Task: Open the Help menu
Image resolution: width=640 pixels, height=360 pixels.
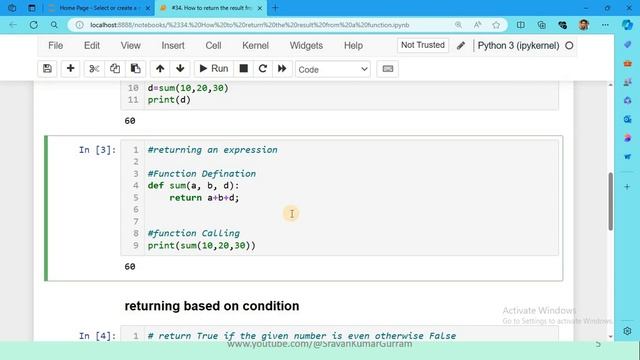Action: [353, 45]
